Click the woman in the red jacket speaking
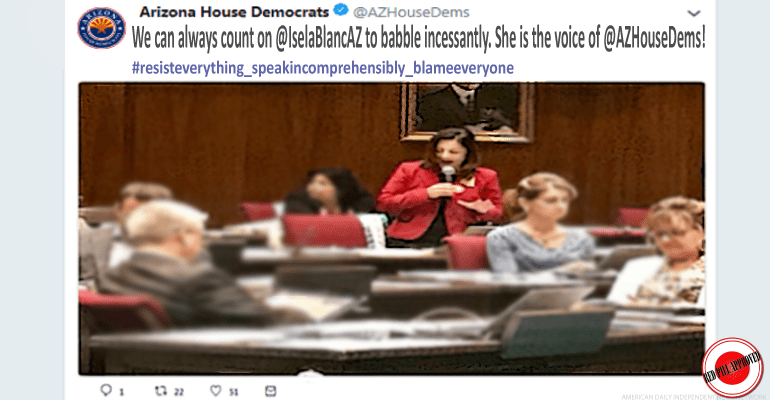 [440, 187]
